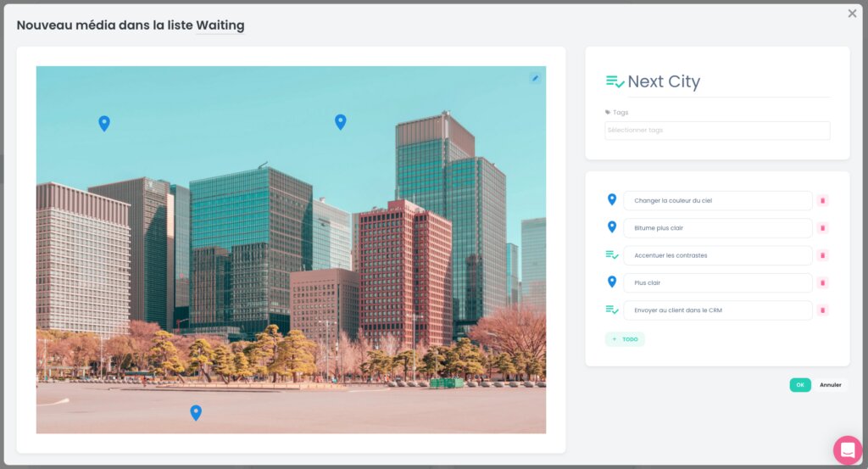The width and height of the screenshot is (868, 469).
Task: Delete the "Accentuer les contrastes" todo
Action: click(822, 255)
